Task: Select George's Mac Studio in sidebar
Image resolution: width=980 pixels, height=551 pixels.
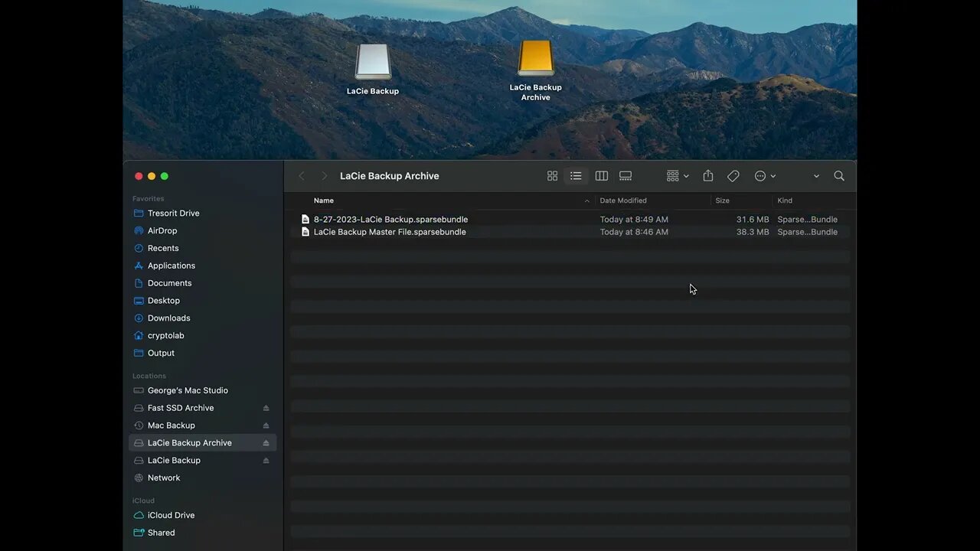Action: [188, 390]
